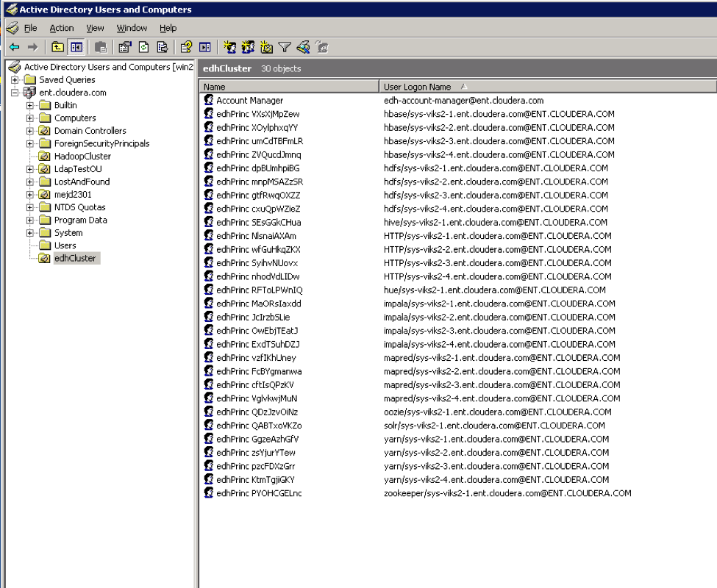
Task: Click the Up One Level folder icon
Action: coord(58,47)
